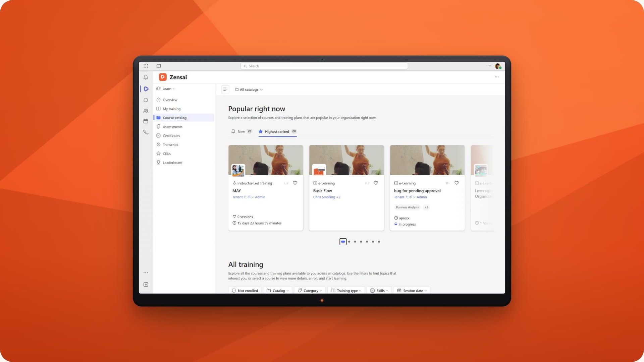Favorite the Basic Flow course heart
The height and width of the screenshot is (362, 644).
[376, 183]
